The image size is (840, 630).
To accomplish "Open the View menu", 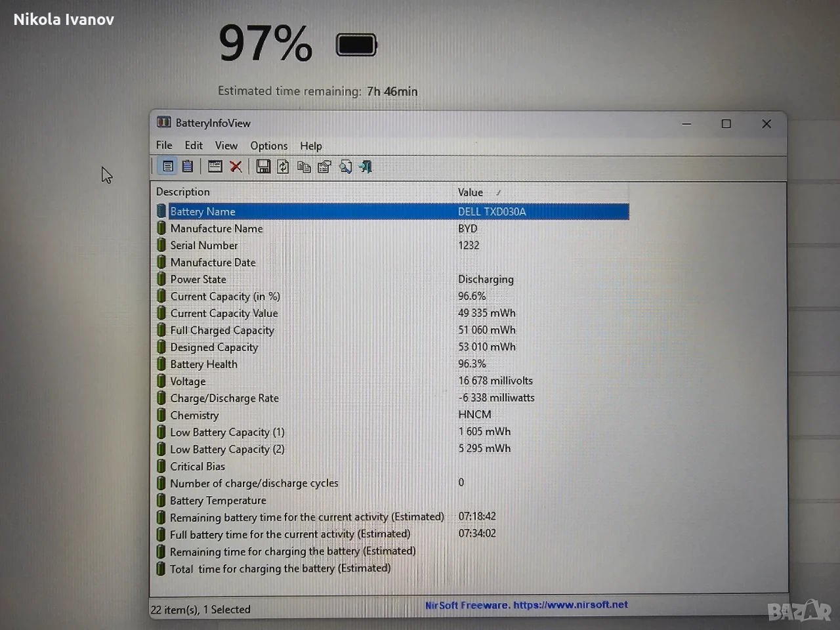I will coord(226,145).
